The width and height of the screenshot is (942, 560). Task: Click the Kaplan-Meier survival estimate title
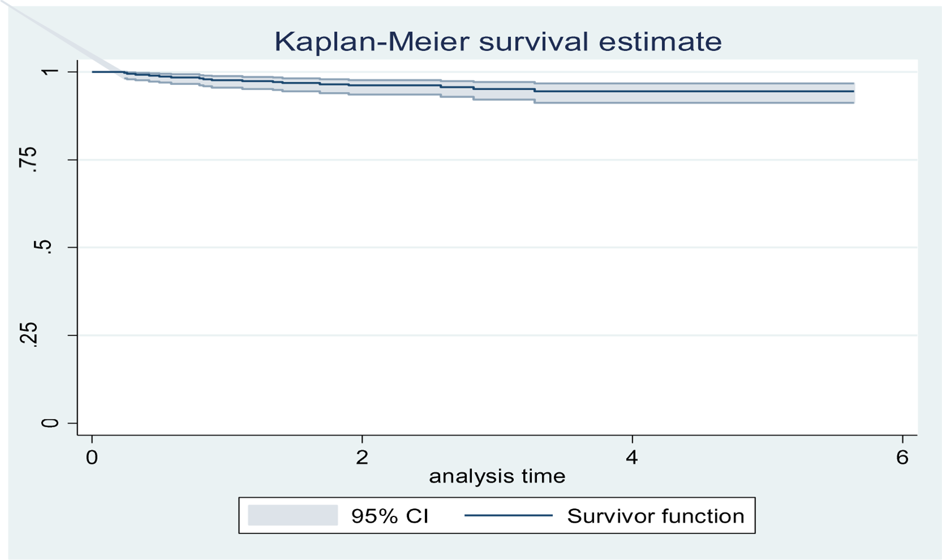[x=498, y=42]
